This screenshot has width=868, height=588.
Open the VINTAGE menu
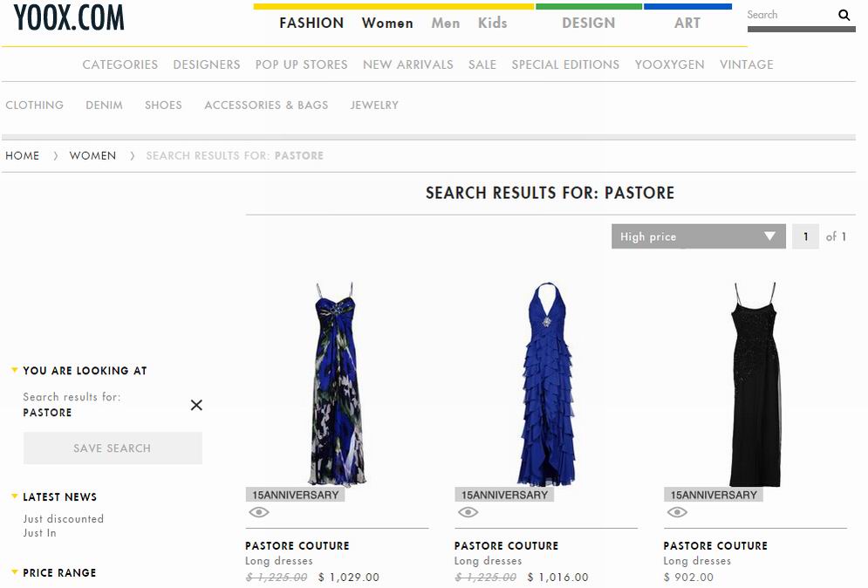746,65
